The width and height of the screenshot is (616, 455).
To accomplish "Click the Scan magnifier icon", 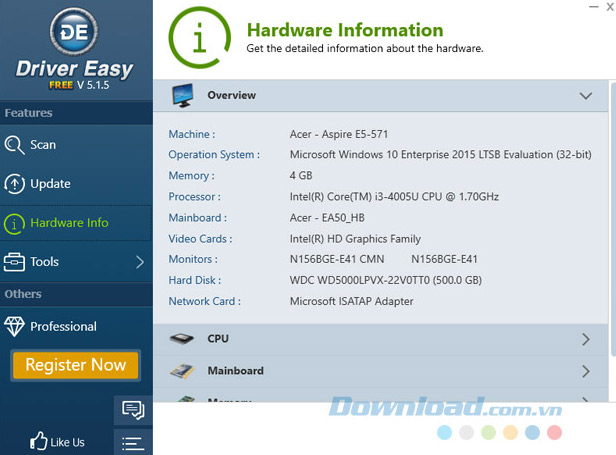I will pyautogui.click(x=14, y=145).
